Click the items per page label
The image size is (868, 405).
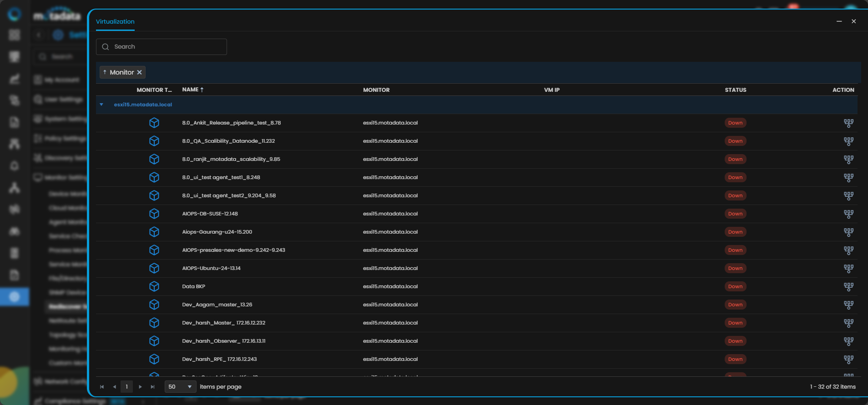(x=221, y=387)
